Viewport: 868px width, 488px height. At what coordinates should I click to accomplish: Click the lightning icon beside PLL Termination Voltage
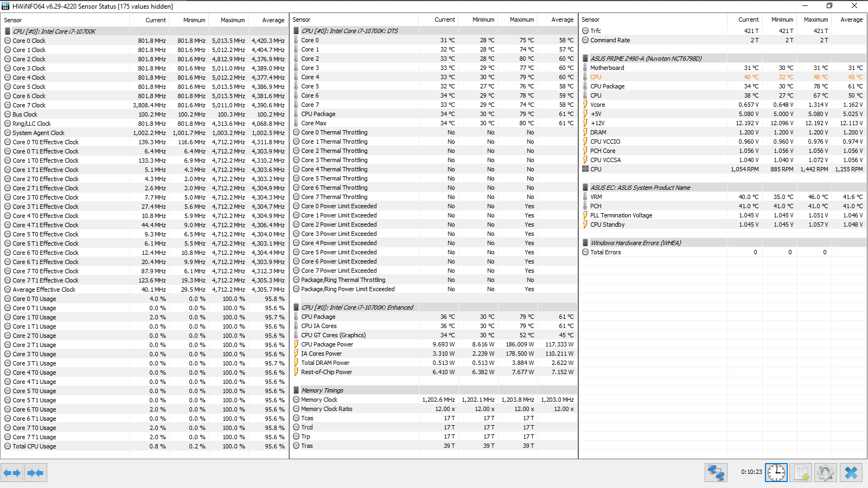pos(585,215)
